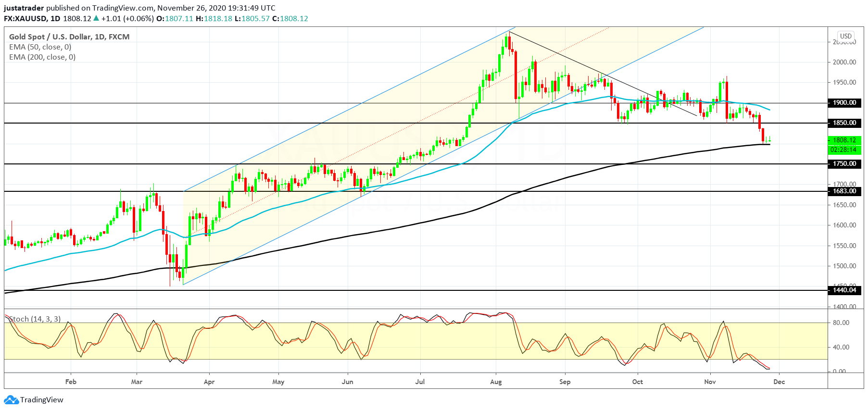Click the 80.00 stochastic axis tick

(841, 323)
